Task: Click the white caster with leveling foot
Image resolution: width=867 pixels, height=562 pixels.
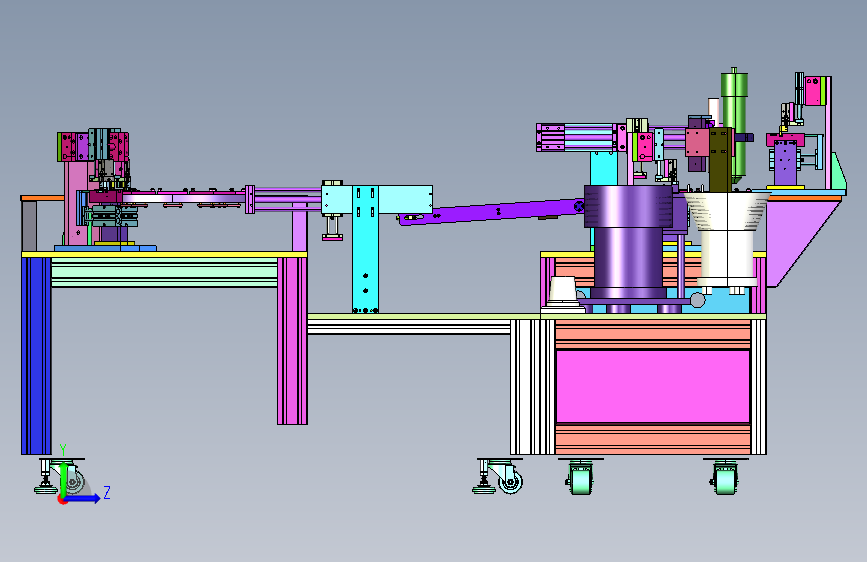Action: coord(499,476)
